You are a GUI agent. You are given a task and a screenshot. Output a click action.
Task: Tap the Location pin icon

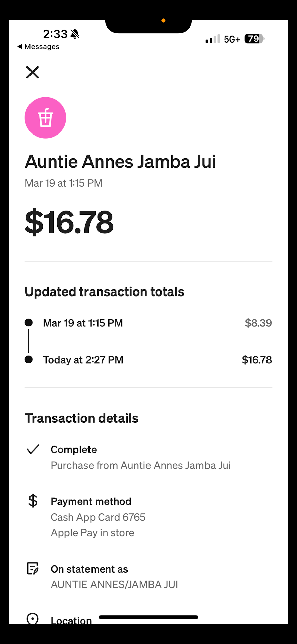pos(33,619)
